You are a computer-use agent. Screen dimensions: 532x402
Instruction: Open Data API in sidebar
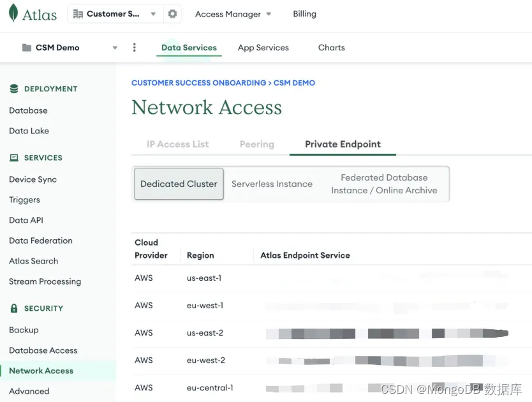[26, 220]
